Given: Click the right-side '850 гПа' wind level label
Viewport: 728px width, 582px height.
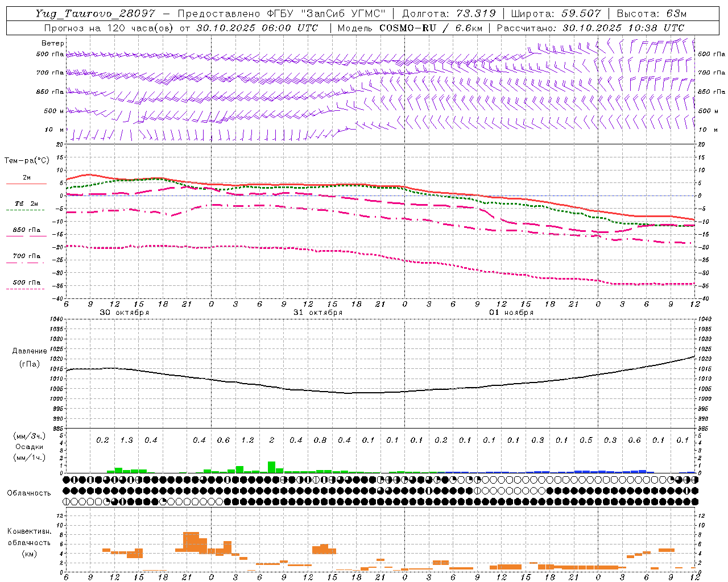Looking at the screenshot, I should coord(712,92).
